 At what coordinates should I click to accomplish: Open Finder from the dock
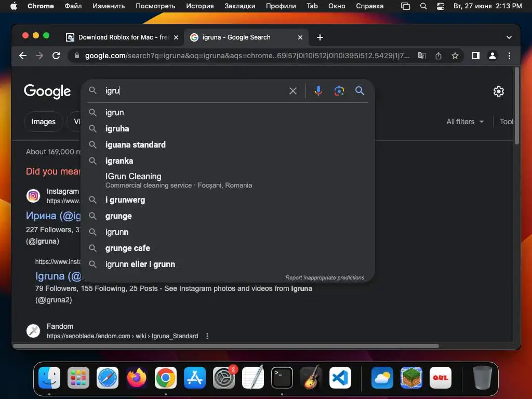coord(49,378)
